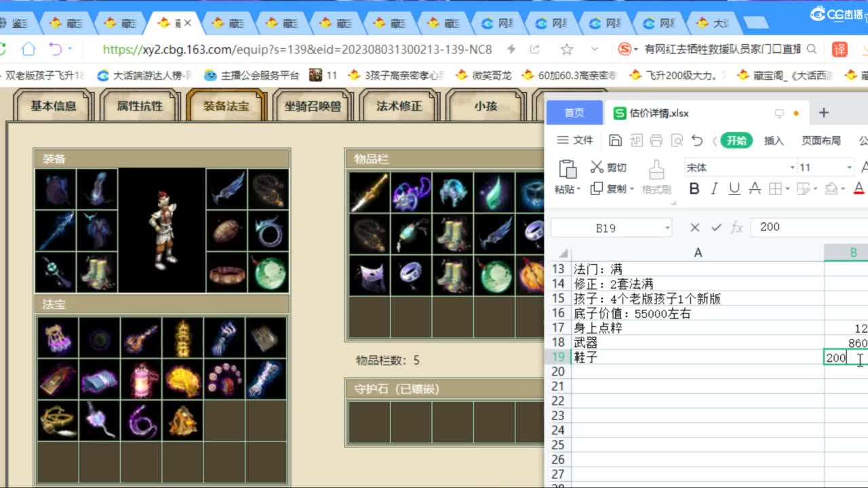
Task: Select row header 20 in spreadsheet
Action: click(x=558, y=371)
